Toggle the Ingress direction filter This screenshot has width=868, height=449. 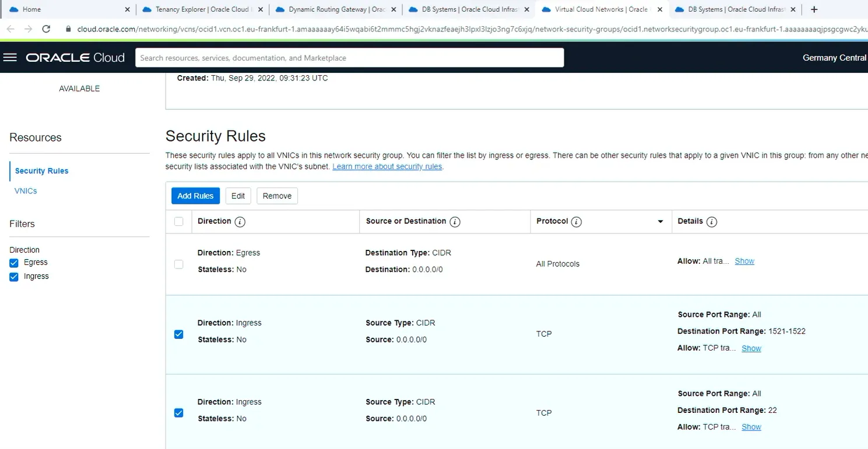(14, 277)
